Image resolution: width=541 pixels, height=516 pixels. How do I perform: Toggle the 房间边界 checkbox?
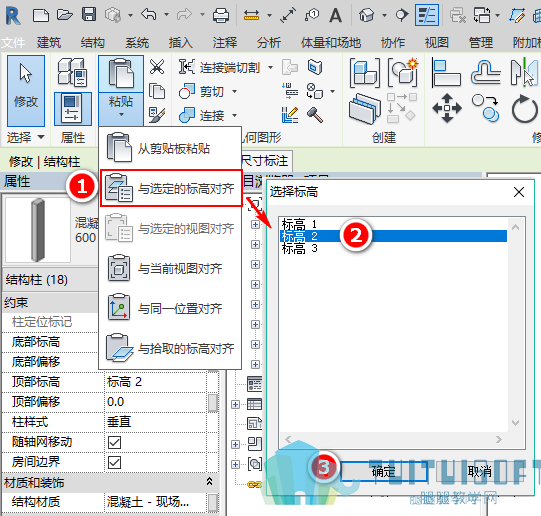click(x=114, y=462)
